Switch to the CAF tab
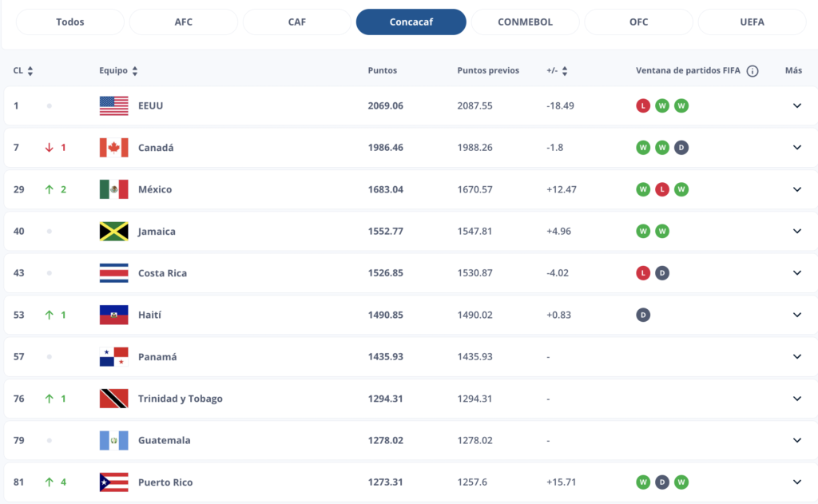818x504 pixels. (x=297, y=22)
